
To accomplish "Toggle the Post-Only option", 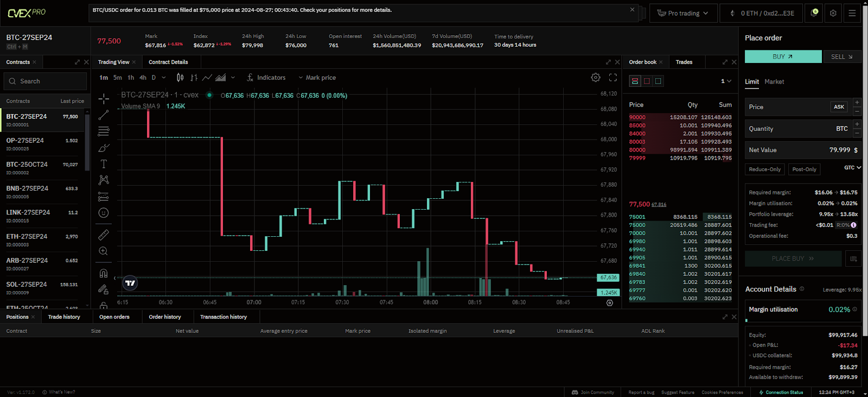I will [804, 169].
